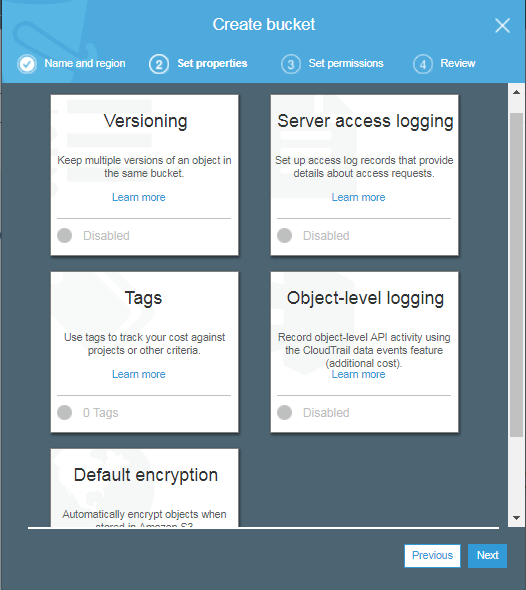Viewport: 526px width, 590px height.
Task: Toggle Server access logging Disabled indicator
Action: [x=284, y=236]
